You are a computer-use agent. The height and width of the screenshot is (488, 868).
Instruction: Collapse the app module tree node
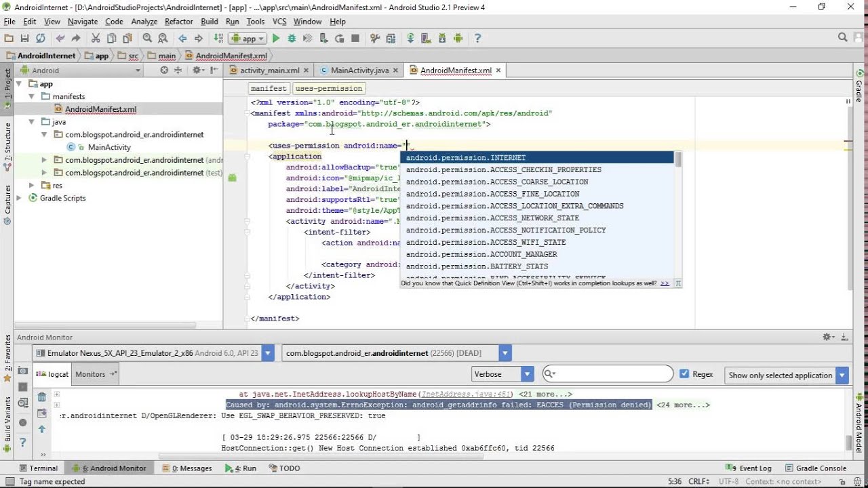(19, 84)
